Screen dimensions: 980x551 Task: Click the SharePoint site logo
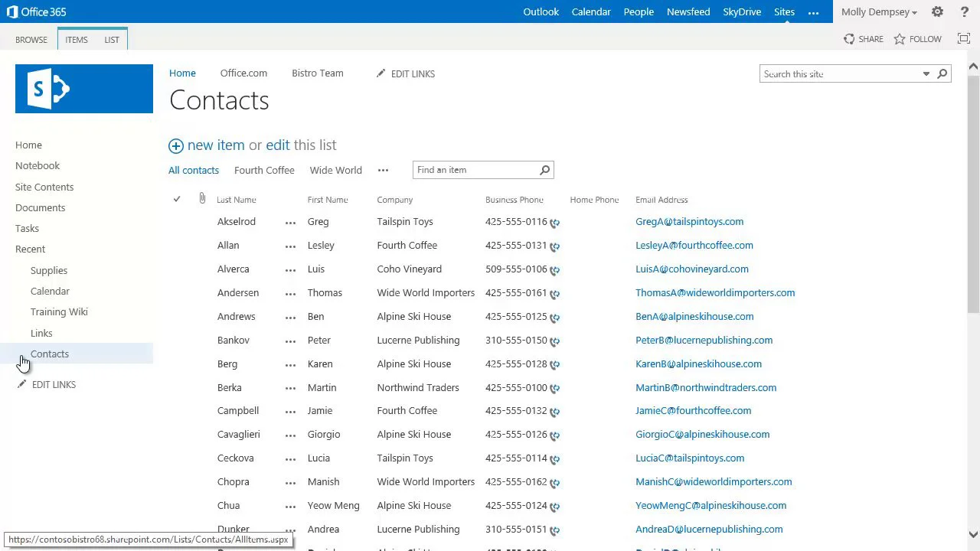click(84, 89)
